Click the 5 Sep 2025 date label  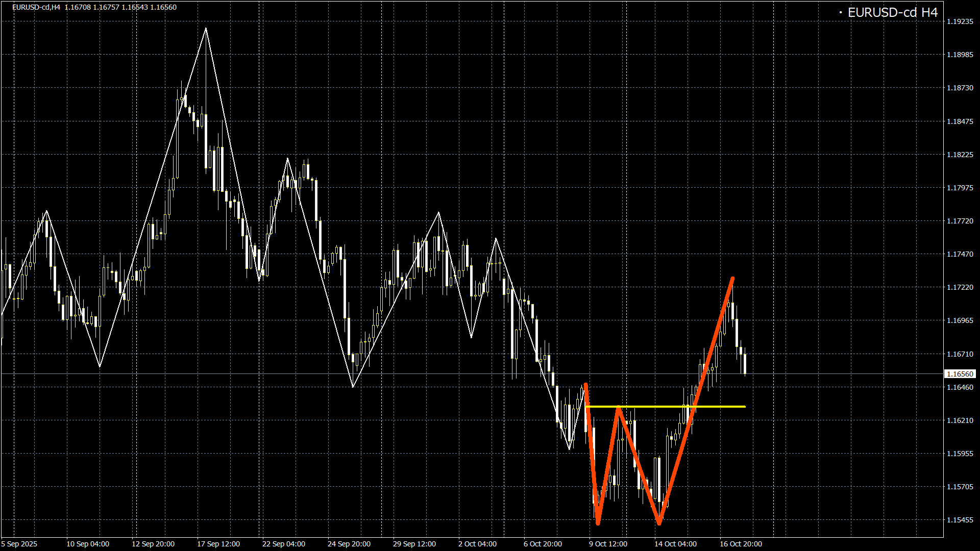[x=19, y=544]
